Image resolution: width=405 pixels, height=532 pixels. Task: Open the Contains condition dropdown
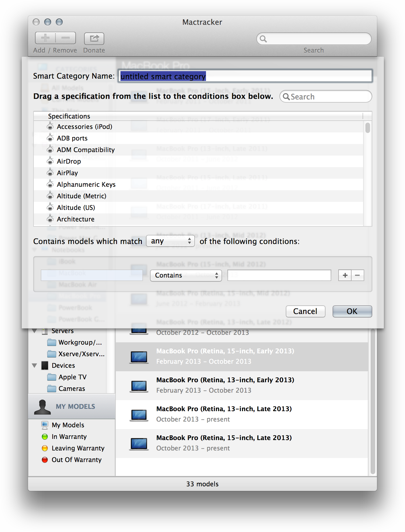186,275
